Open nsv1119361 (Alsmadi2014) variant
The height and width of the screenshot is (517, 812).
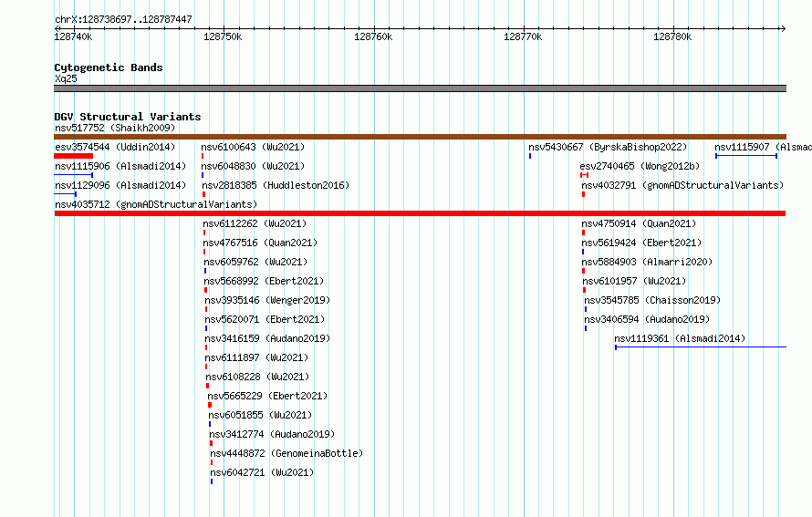coord(680,338)
